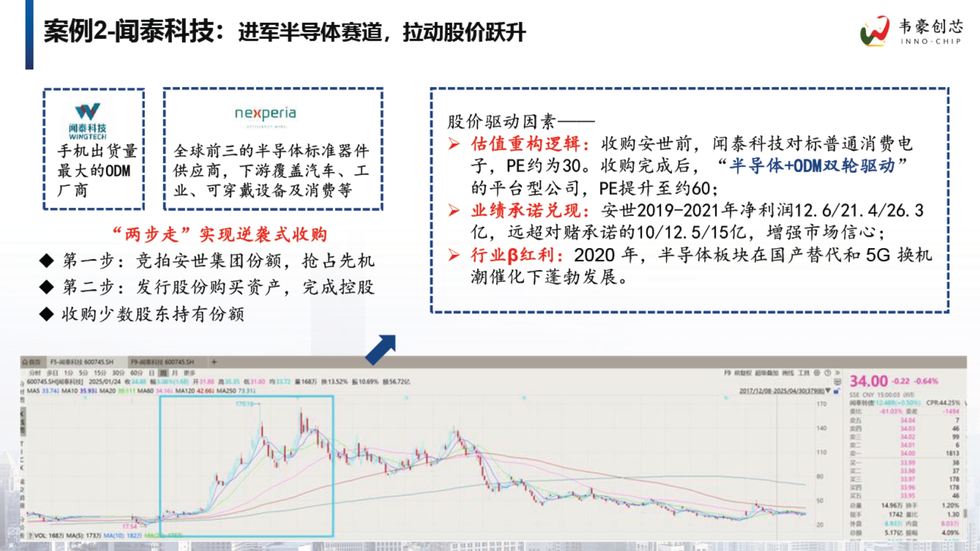
Task: Open chart settings gear icon
Action: [x=817, y=373]
